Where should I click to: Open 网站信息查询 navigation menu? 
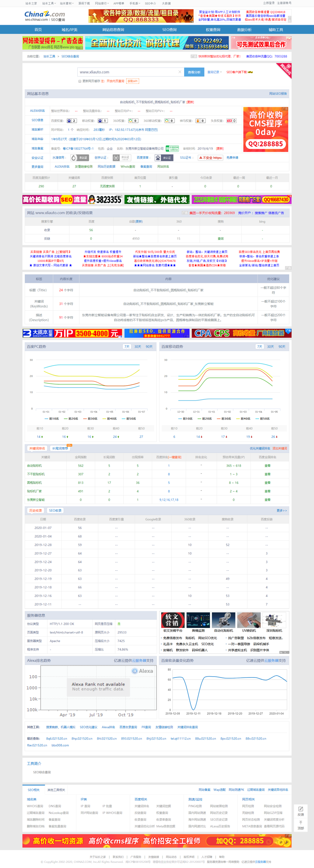tap(113, 30)
